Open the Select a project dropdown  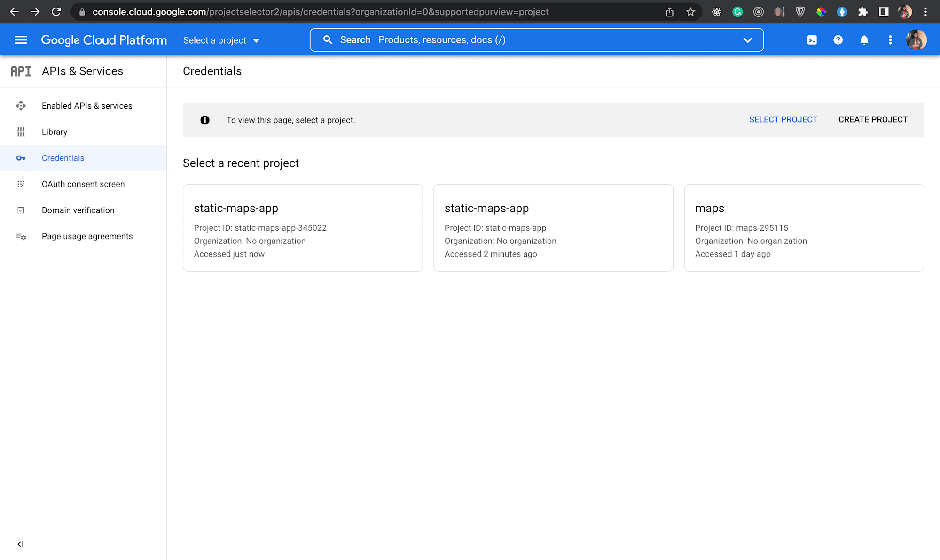point(221,40)
